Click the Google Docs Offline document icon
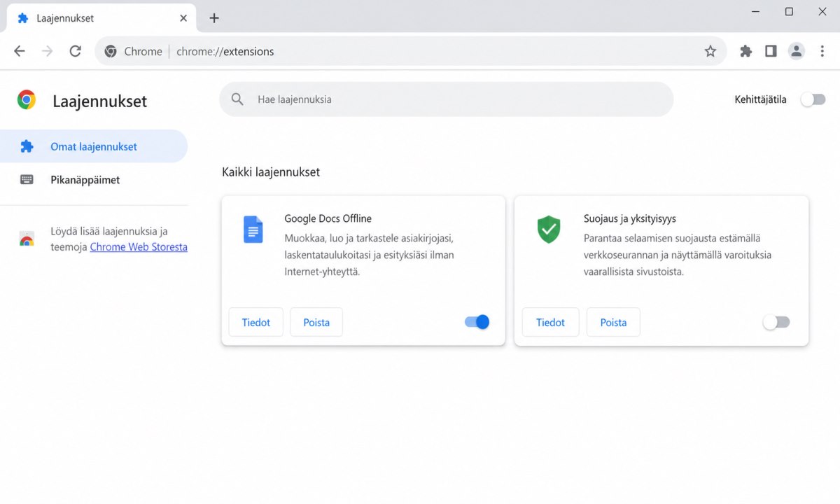840x504 pixels. point(253,230)
